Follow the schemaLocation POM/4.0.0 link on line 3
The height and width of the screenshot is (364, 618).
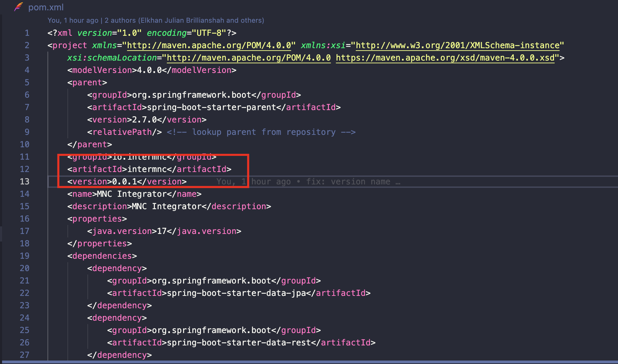click(249, 58)
